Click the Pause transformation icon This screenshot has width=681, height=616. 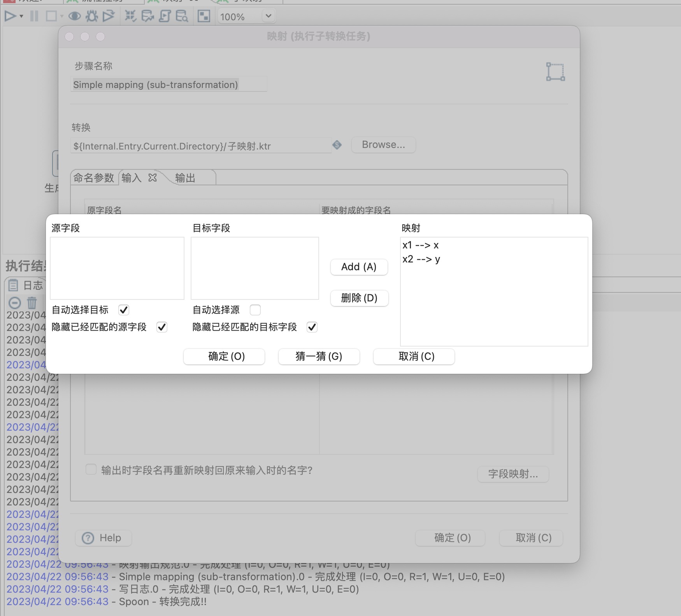pos(34,16)
